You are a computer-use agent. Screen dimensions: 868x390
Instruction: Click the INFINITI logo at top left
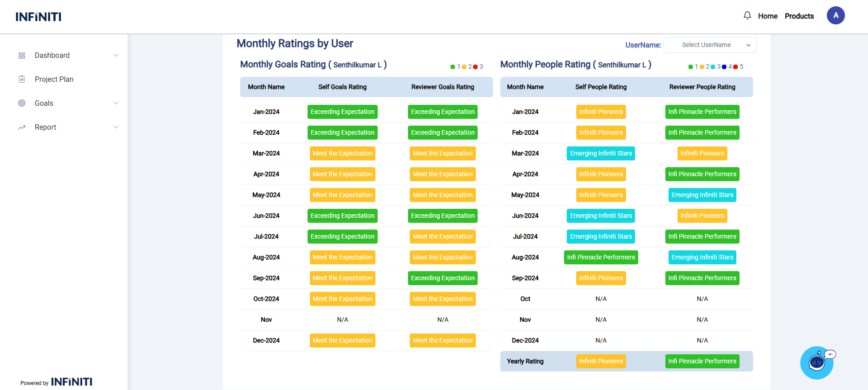click(38, 17)
